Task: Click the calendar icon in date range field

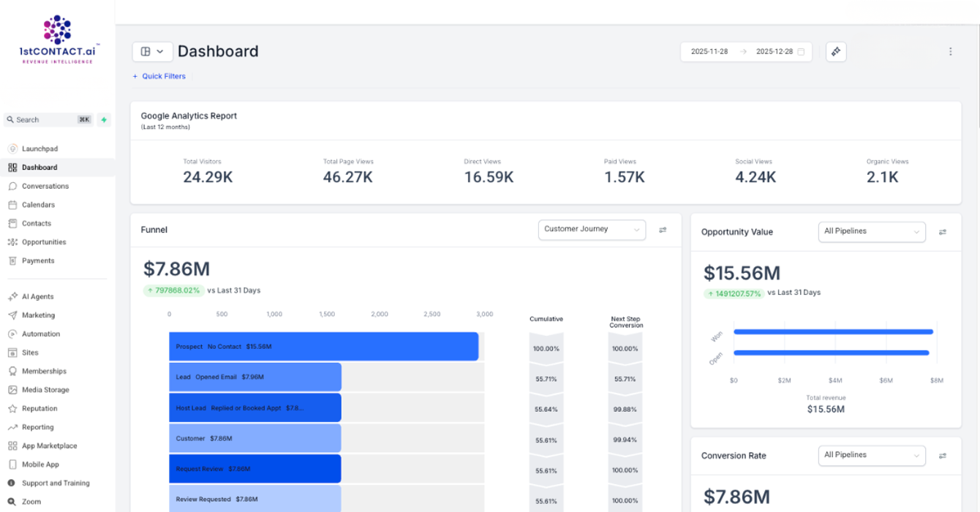Action: click(x=801, y=52)
